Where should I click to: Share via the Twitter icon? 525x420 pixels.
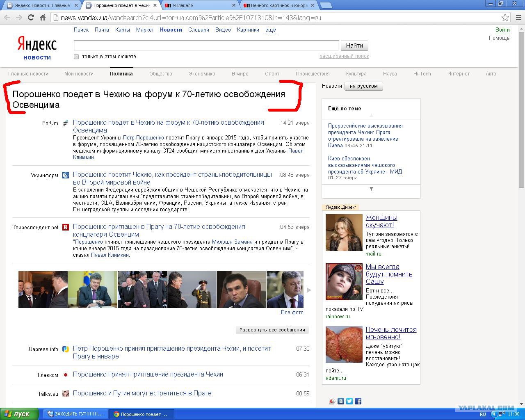pos(349,401)
